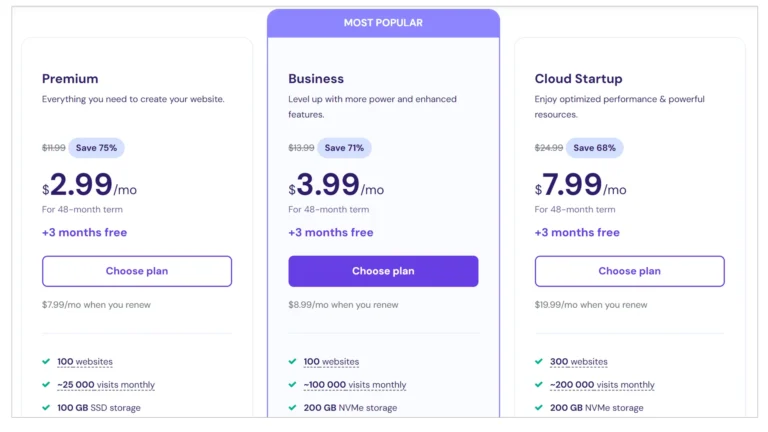Screen dimensions: 768x432
Task: Click checkmark icon beside ~100 000 visits monthly
Action: [x=292, y=384]
